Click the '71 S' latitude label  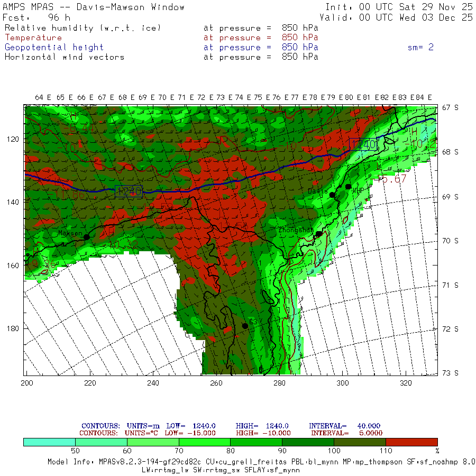[x=450, y=286]
